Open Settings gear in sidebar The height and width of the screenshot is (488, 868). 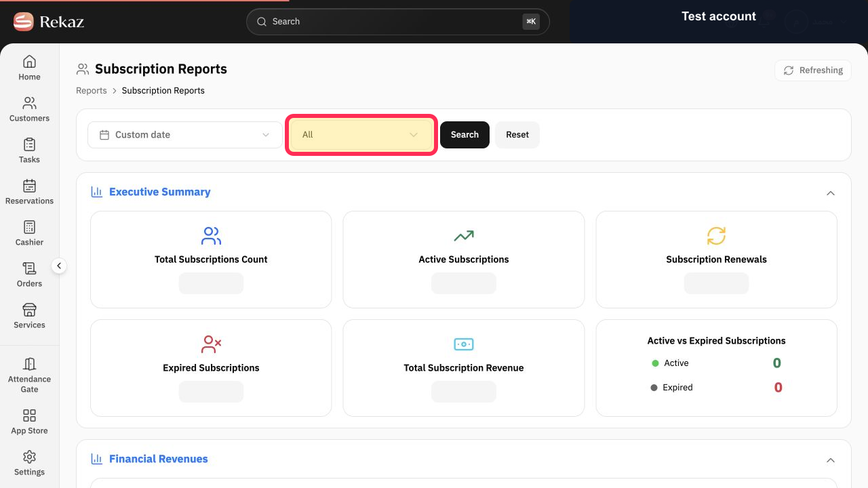point(29,457)
